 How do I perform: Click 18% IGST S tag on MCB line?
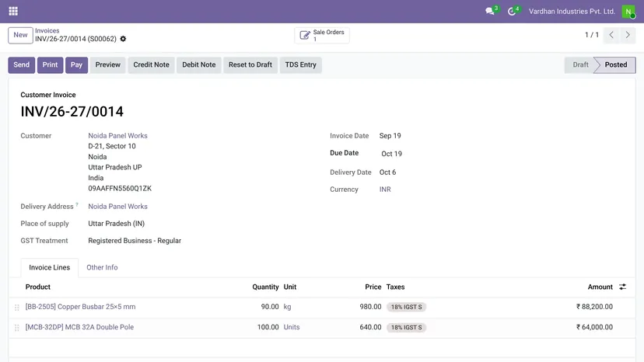coord(406,328)
